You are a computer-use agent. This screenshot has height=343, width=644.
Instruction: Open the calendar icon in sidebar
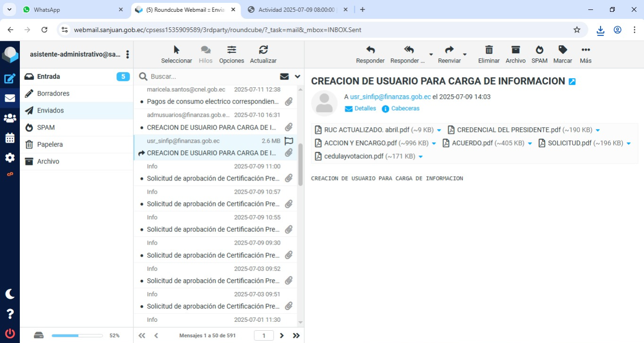coord(10,138)
